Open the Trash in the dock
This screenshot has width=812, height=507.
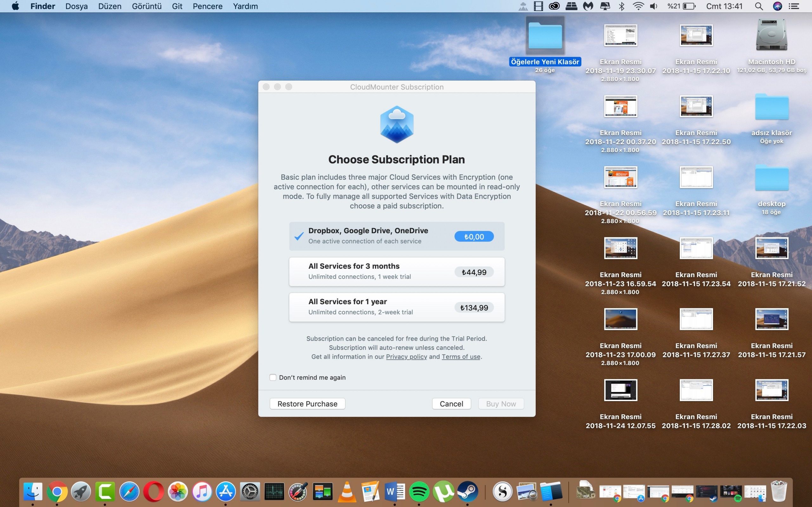point(778,491)
